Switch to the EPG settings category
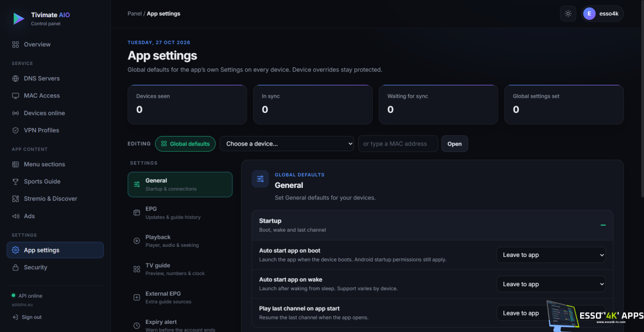The width and height of the screenshot is (644, 332). [x=180, y=213]
